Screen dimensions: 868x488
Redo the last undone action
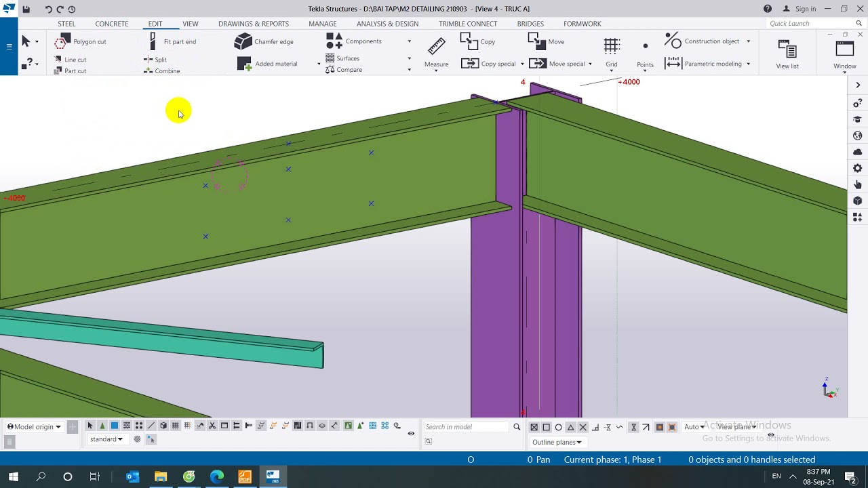60,9
